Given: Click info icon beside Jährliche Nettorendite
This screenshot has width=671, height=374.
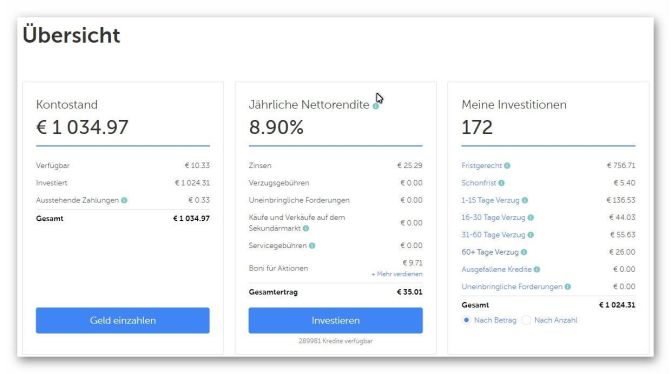Looking at the screenshot, I should coord(376,106).
